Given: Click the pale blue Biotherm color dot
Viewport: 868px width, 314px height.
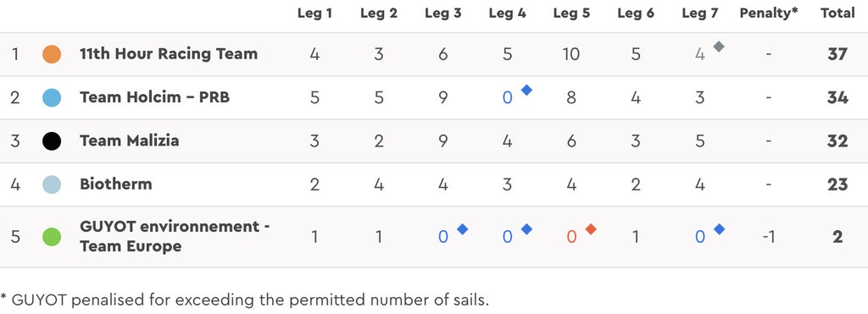Looking at the screenshot, I should tap(52, 185).
